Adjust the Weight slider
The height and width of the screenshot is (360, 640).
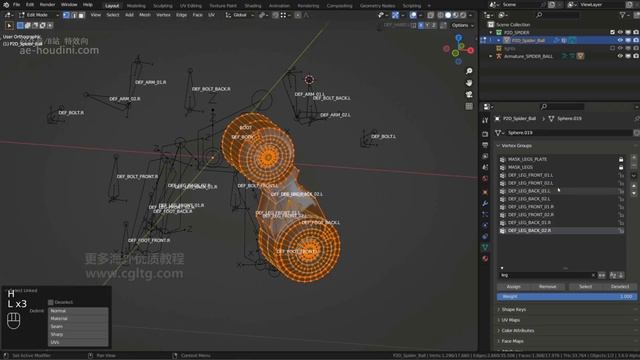(567, 297)
